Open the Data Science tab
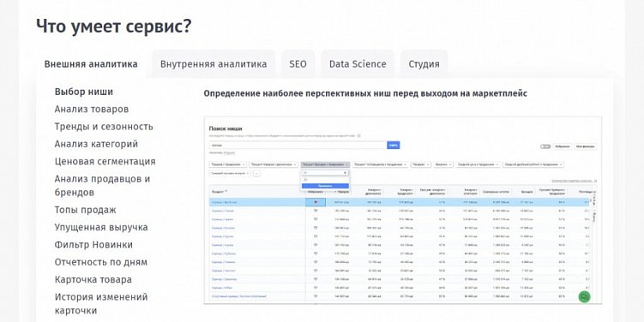The height and width of the screenshot is (322, 644). [x=358, y=64]
